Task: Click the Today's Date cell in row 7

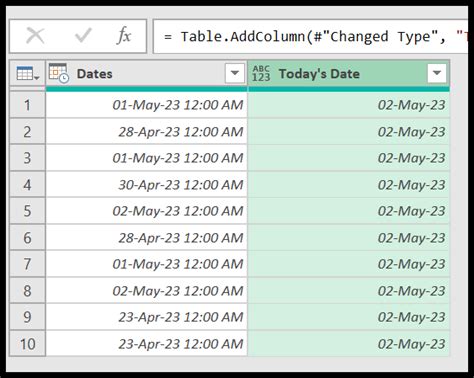Action: tap(349, 264)
